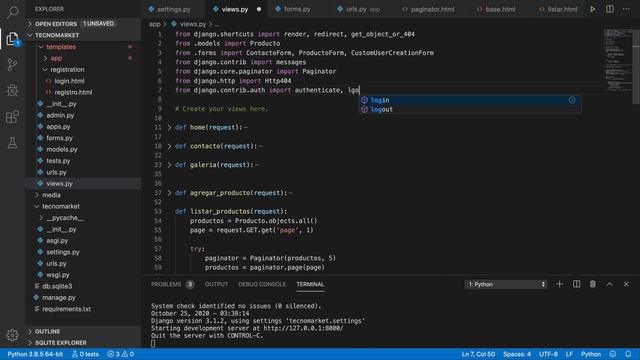Change end of line sequence LF
Screen dimensions: 640x360
pyautogui.click(x=569, y=354)
